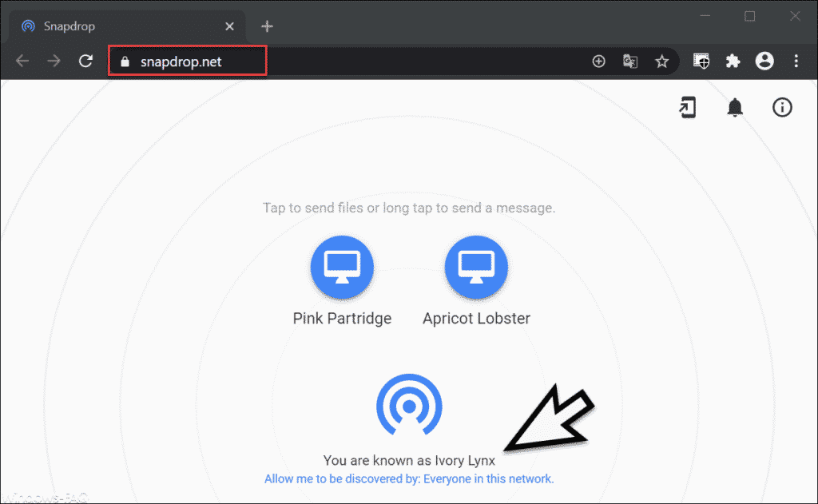
Task: Close the Snapdrop tab
Action: coord(229,26)
